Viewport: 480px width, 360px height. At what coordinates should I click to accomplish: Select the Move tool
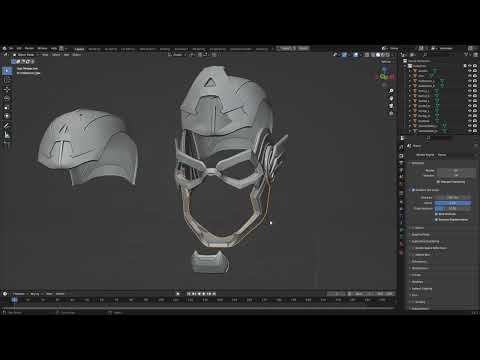7,89
